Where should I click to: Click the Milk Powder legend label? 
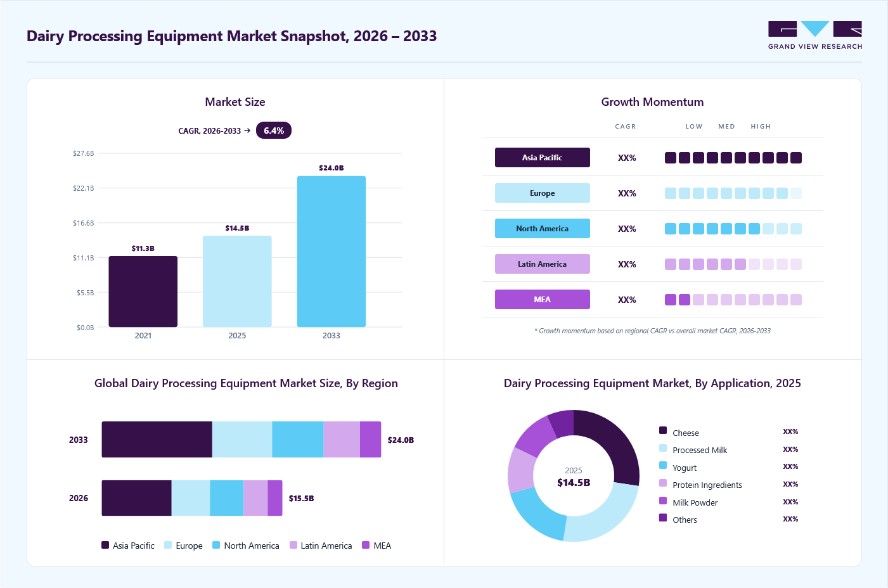click(x=695, y=503)
